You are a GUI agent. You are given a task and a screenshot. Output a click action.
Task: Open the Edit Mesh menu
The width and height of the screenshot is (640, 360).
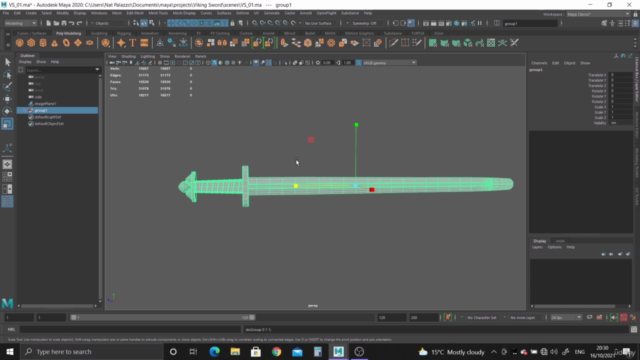tap(135, 13)
